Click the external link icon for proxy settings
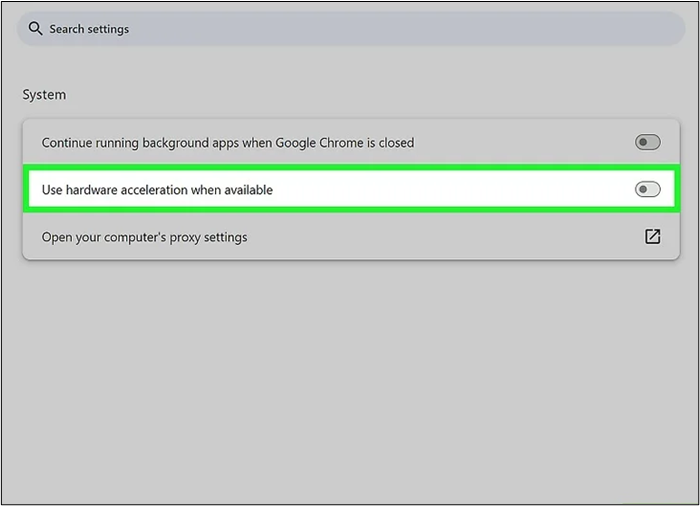 tap(652, 237)
